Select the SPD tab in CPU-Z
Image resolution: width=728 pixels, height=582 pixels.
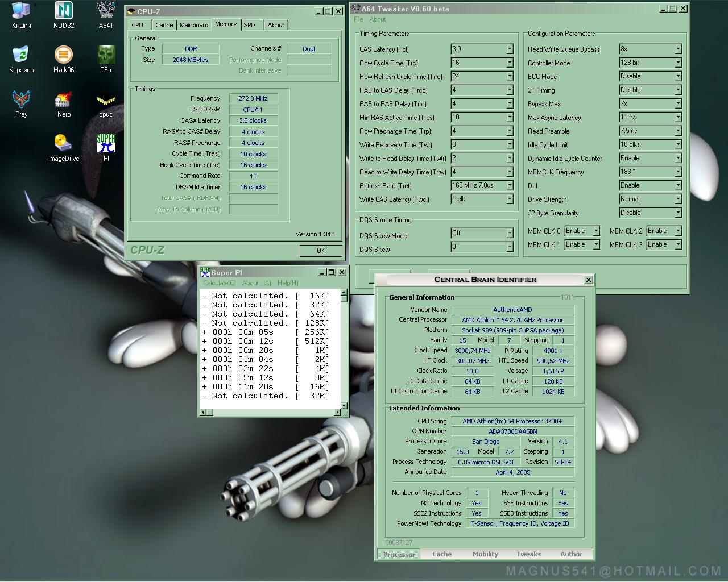point(249,25)
